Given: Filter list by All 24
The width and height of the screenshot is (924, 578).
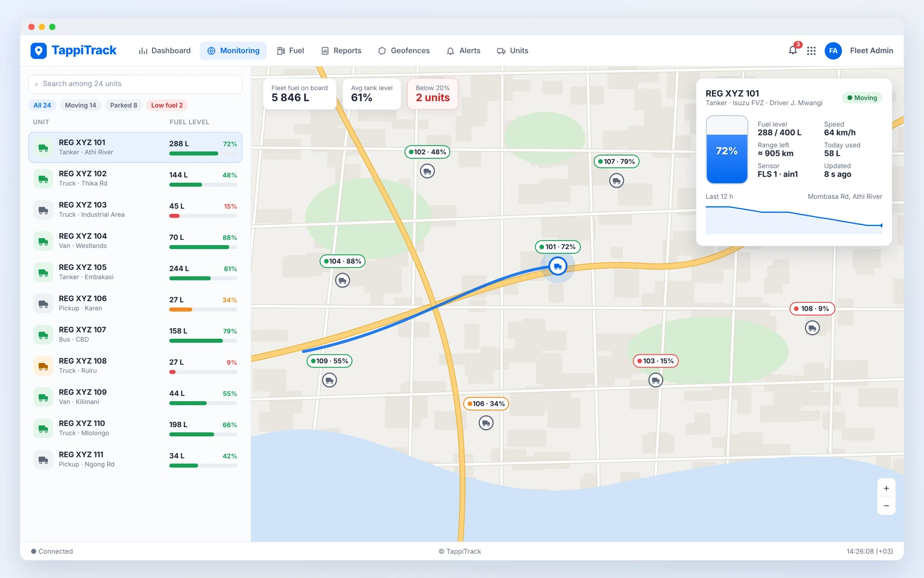Looking at the screenshot, I should tap(42, 105).
